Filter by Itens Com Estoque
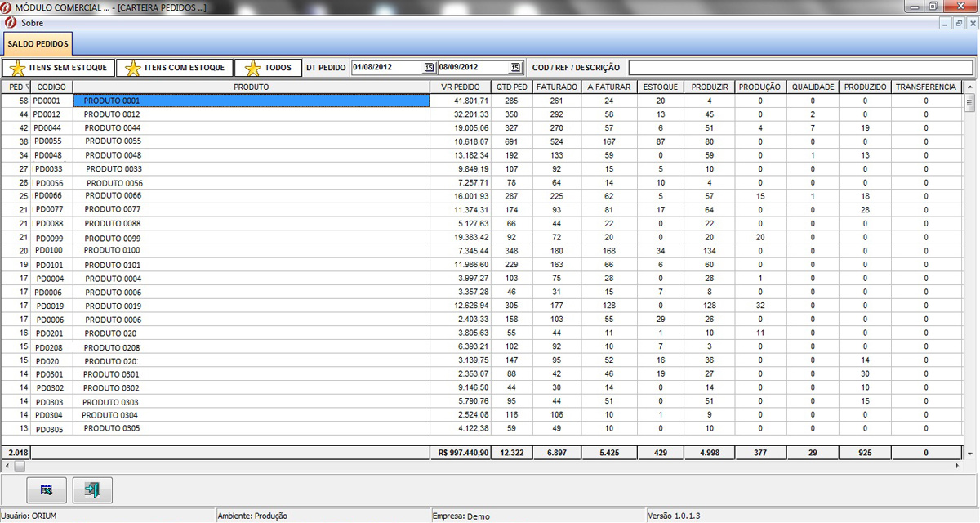This screenshot has height=523, width=980. (x=174, y=68)
